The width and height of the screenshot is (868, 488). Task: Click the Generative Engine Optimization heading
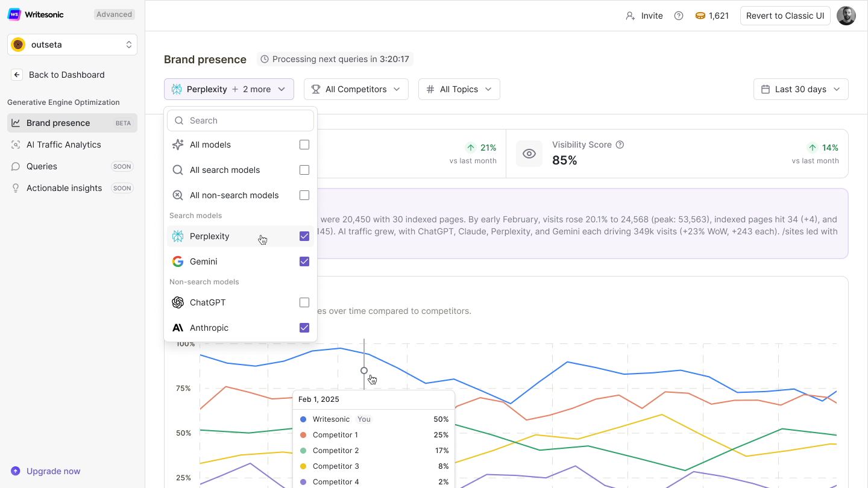pyautogui.click(x=63, y=102)
